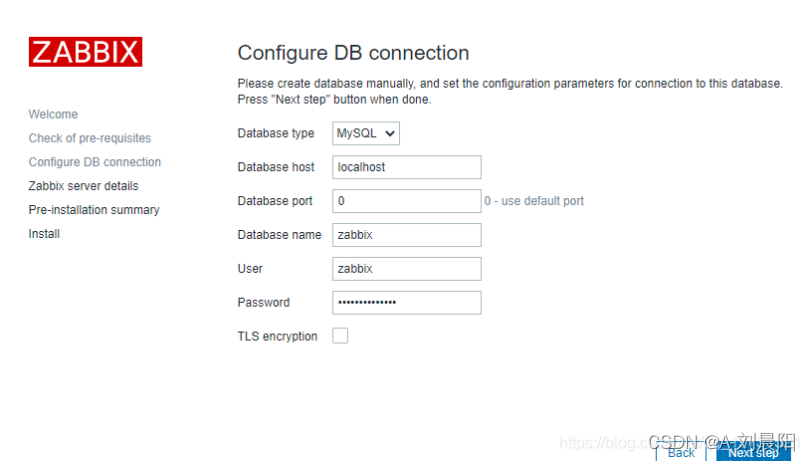Screen dimensions: 810x461
Task: Click the Configure DB connection heading
Action: pyautogui.click(x=353, y=53)
